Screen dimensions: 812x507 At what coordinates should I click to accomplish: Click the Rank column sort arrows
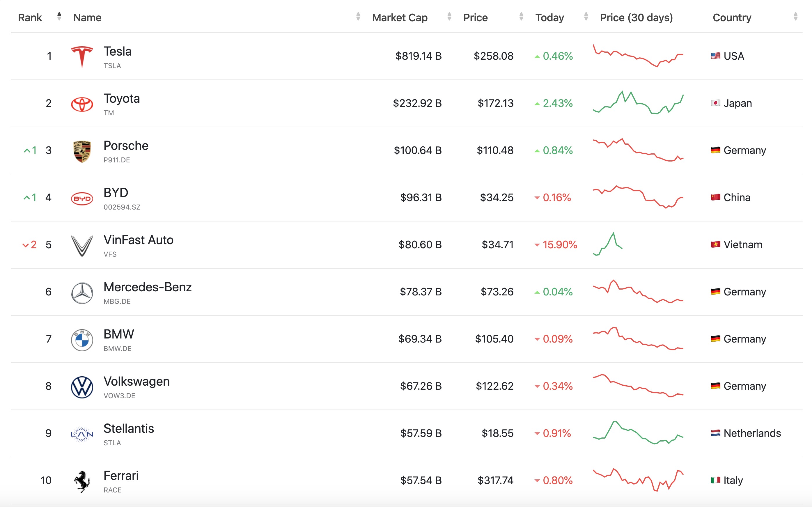(x=59, y=16)
